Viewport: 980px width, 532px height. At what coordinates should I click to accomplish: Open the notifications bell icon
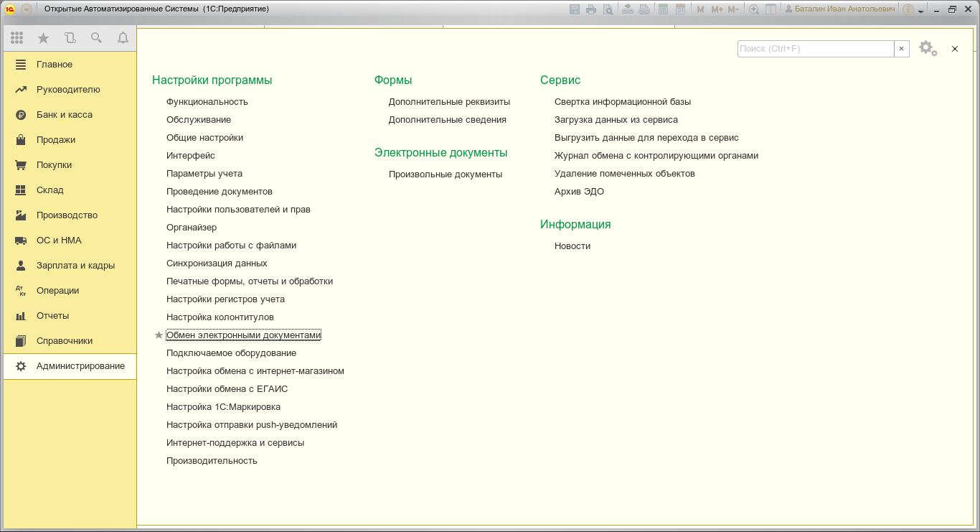[x=123, y=38]
